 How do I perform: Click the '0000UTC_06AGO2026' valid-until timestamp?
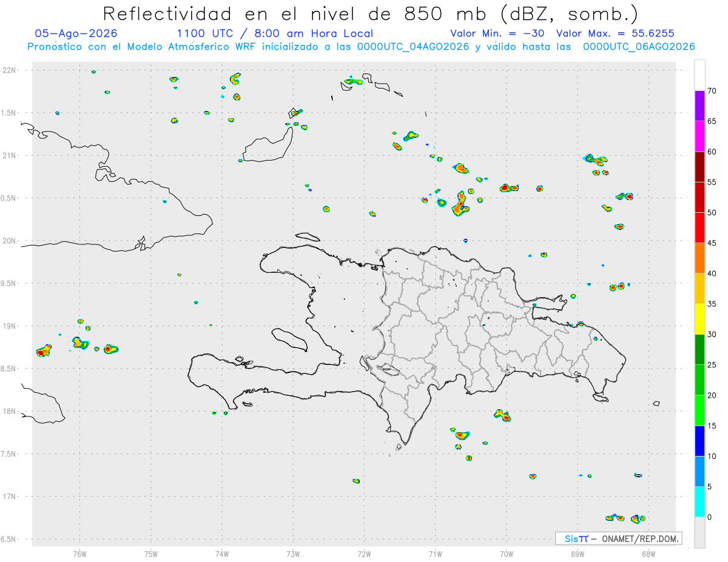point(639,47)
